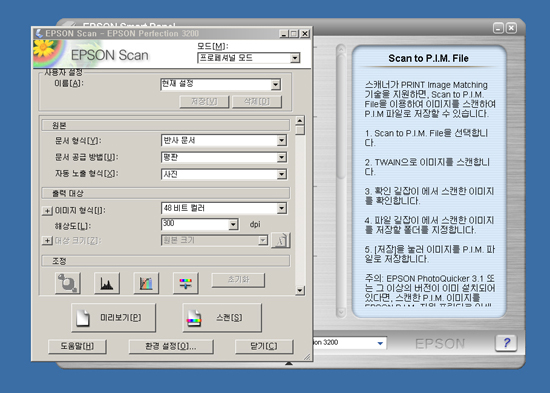Viewport: 550px width, 393px height.
Task: Click the help question mark in Smart Panel
Action: pos(506,342)
